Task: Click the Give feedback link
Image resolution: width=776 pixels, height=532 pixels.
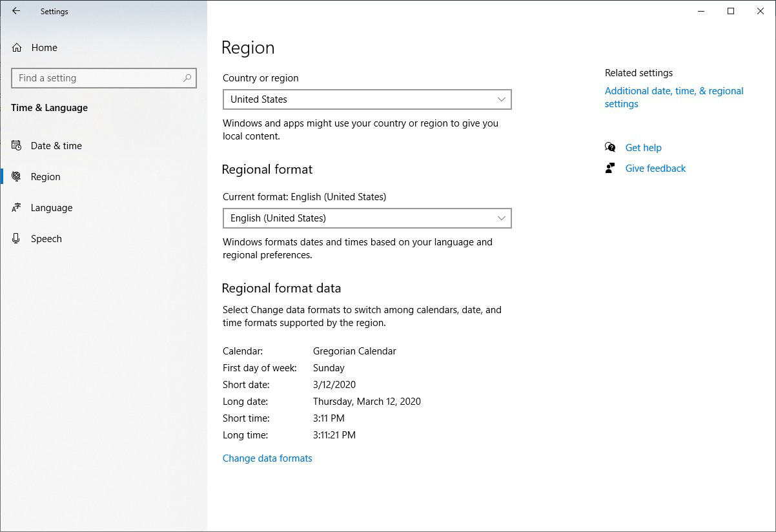Action: (655, 169)
